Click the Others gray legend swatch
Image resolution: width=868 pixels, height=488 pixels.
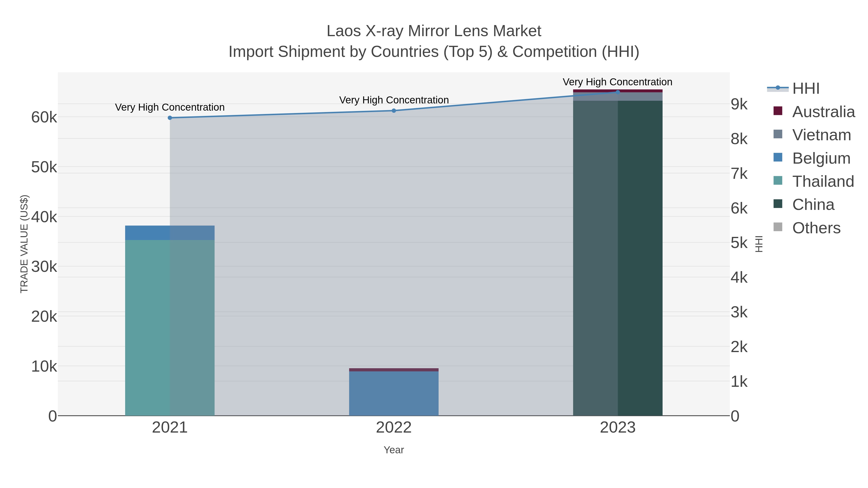coord(778,227)
